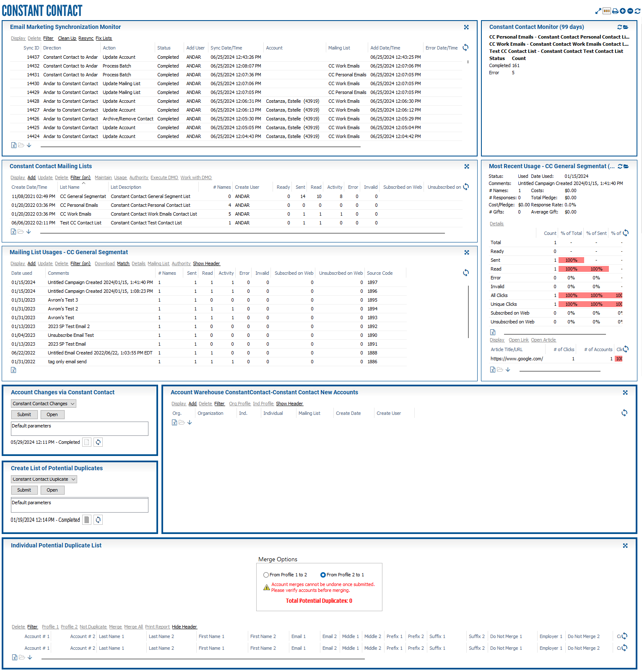Open the Constant Contact Duplicate dropdown

click(44, 479)
